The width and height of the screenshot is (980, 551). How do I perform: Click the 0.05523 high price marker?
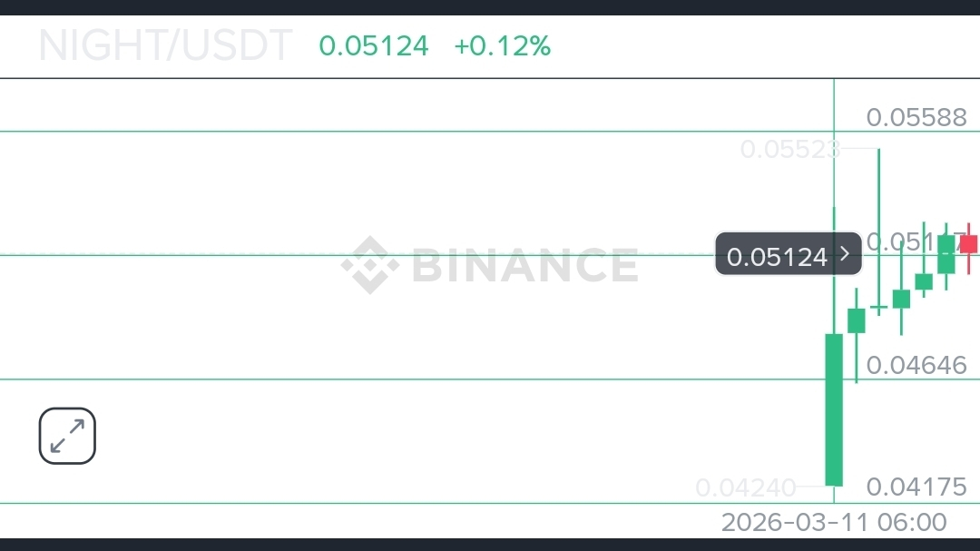coord(789,149)
